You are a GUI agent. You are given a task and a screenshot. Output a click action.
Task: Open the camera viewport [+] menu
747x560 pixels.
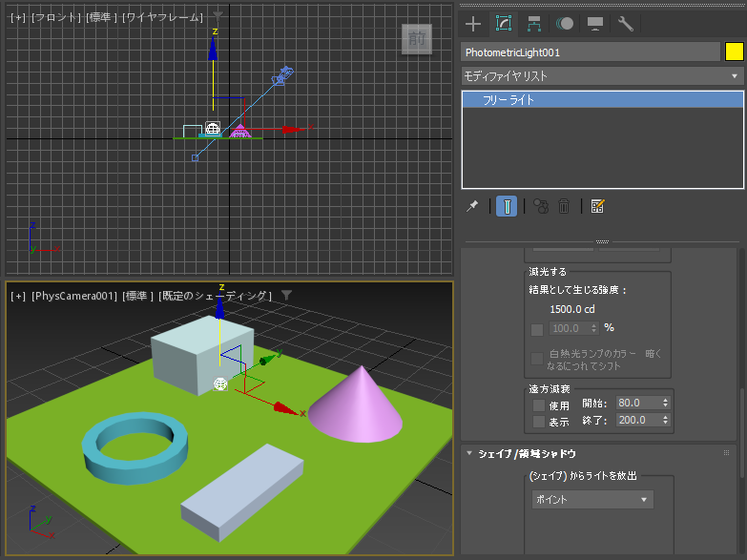(17, 296)
